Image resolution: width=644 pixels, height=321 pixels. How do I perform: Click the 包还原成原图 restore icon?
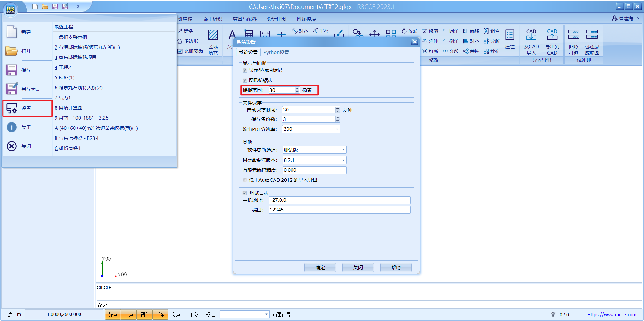tap(592, 34)
